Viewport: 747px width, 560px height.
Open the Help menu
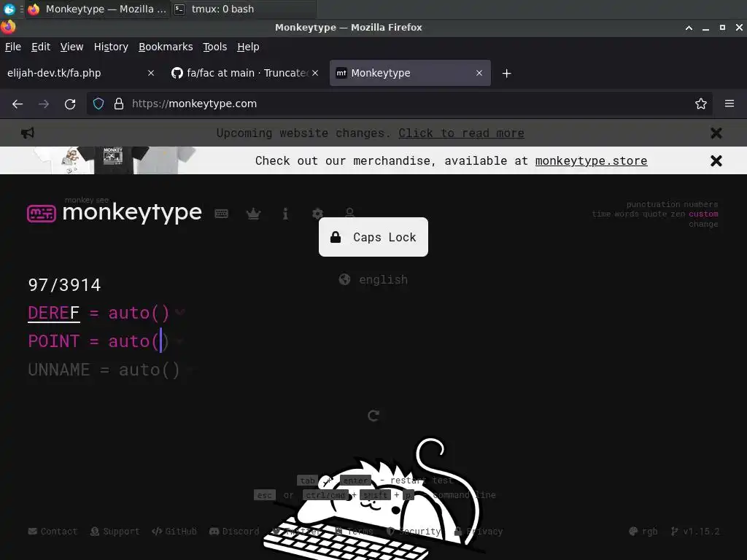tap(248, 47)
